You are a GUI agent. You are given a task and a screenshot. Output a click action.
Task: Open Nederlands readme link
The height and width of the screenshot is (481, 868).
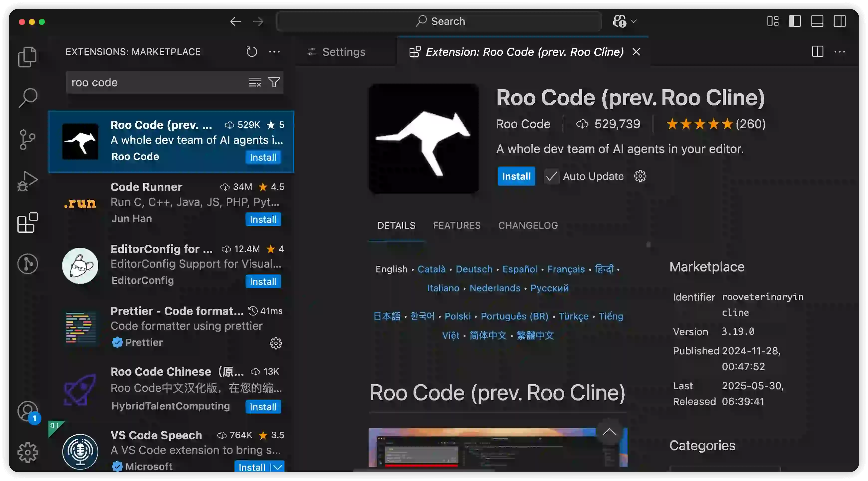495,288
